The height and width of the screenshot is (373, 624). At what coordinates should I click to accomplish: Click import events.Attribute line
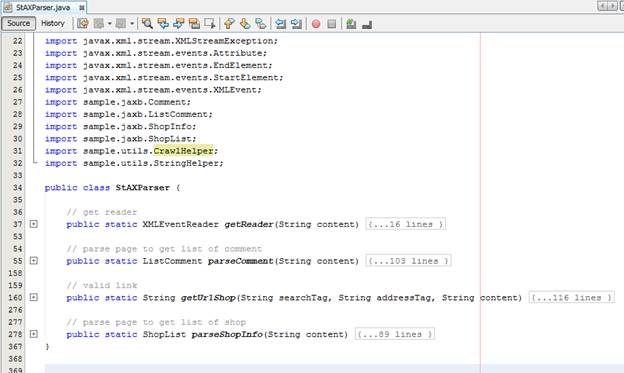[156, 53]
